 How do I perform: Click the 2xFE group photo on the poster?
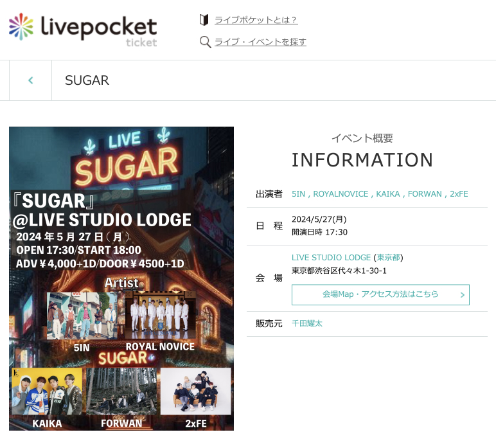[195, 391]
